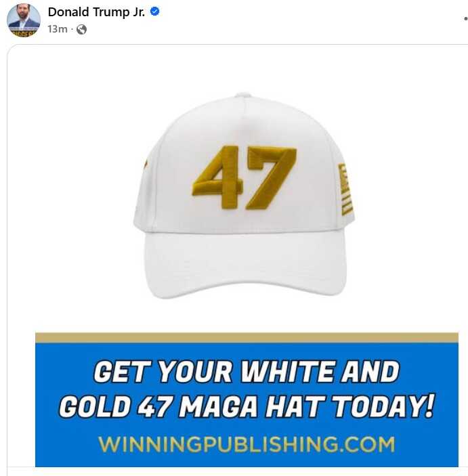Open the poster's profile picture

[24, 20]
